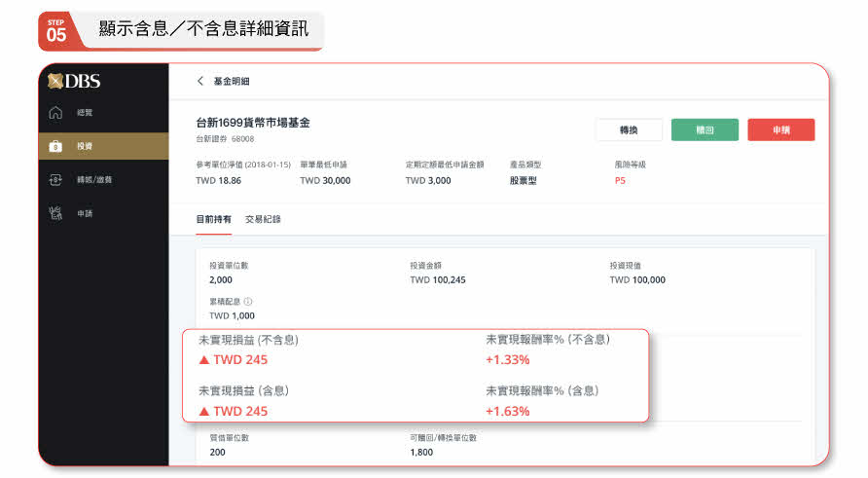Screen dimensions: 868x478
Task: Click redeemable units value 1,800
Action: click(421, 452)
